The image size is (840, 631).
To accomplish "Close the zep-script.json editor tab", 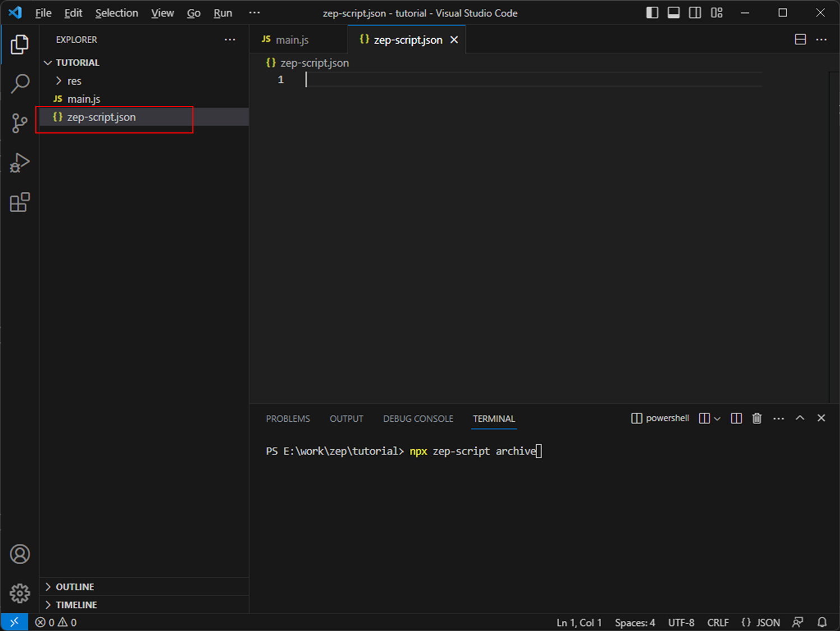I will 454,40.
